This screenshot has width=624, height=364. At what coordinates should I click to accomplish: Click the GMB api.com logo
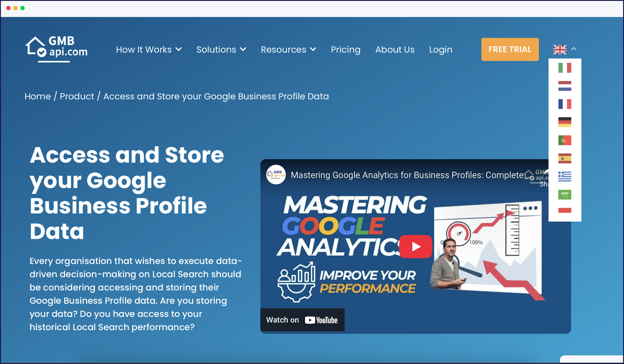click(57, 49)
